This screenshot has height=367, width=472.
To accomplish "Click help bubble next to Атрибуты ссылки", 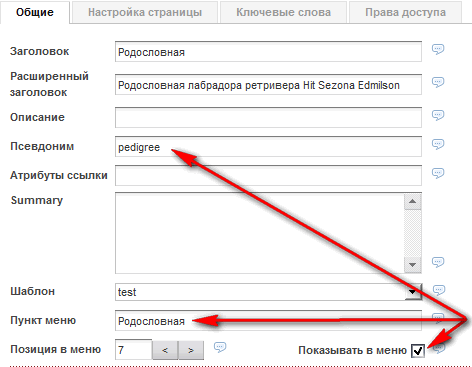I will (438, 173).
